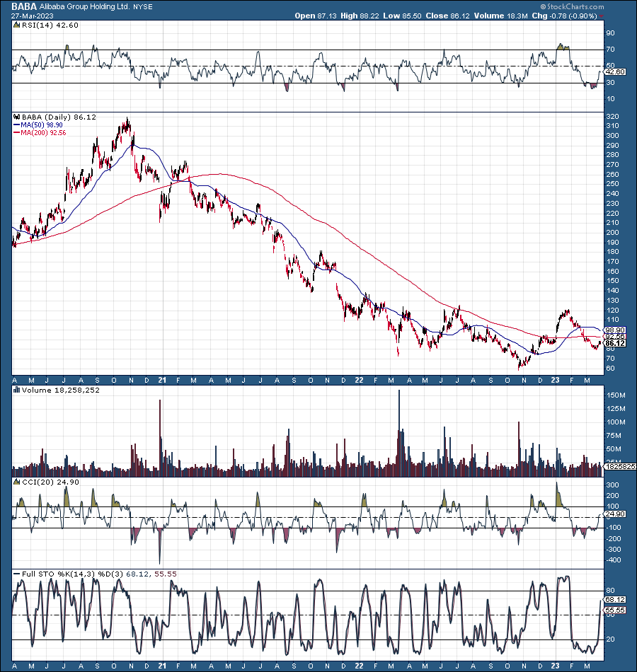Click the blue MA(50) legend line
This screenshot has width=637, height=672.
click(17, 125)
